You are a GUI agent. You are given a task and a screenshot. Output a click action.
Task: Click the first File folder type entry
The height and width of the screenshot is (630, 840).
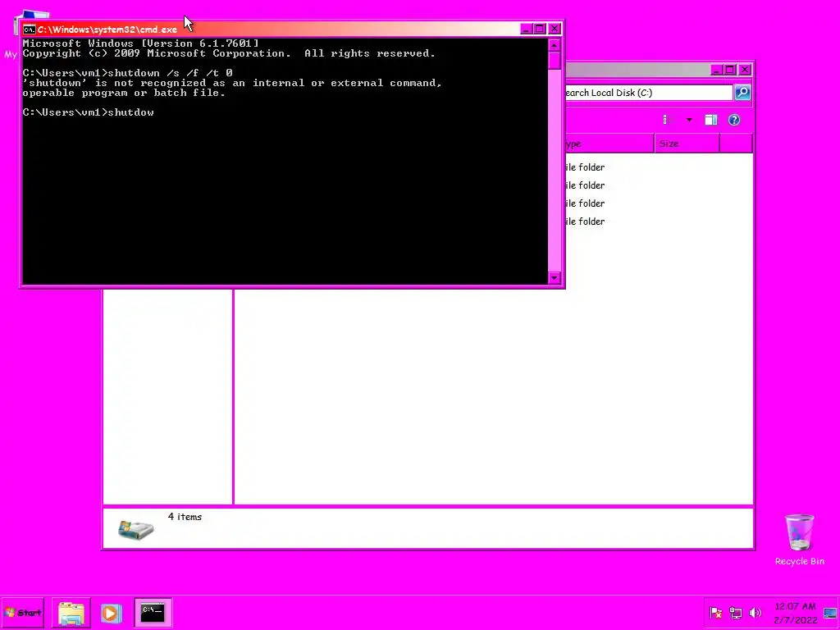point(585,167)
